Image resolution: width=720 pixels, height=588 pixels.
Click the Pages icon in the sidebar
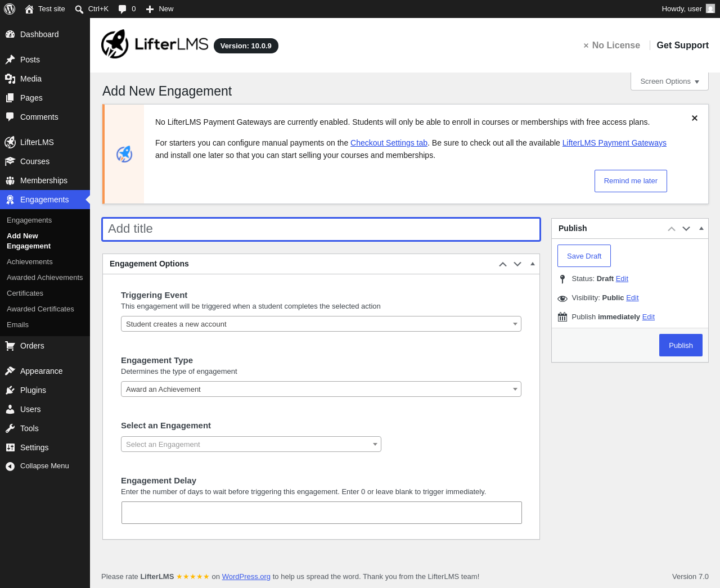point(10,98)
